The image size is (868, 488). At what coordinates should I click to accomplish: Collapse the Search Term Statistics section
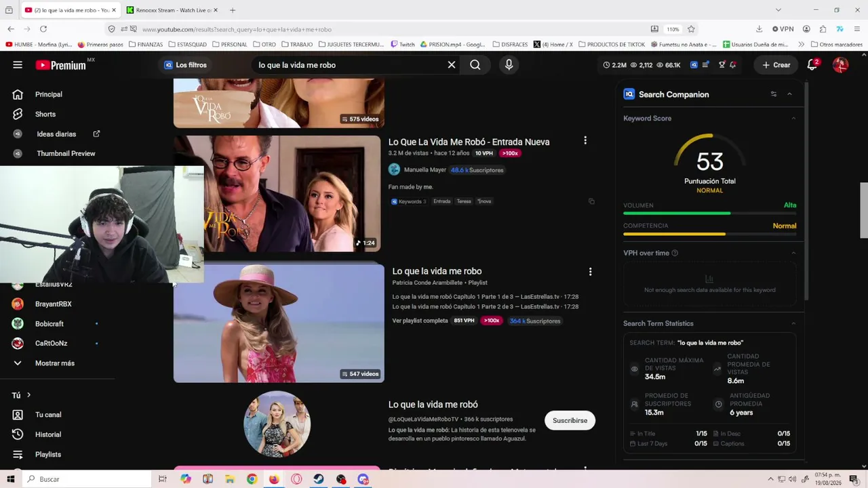pos(793,323)
